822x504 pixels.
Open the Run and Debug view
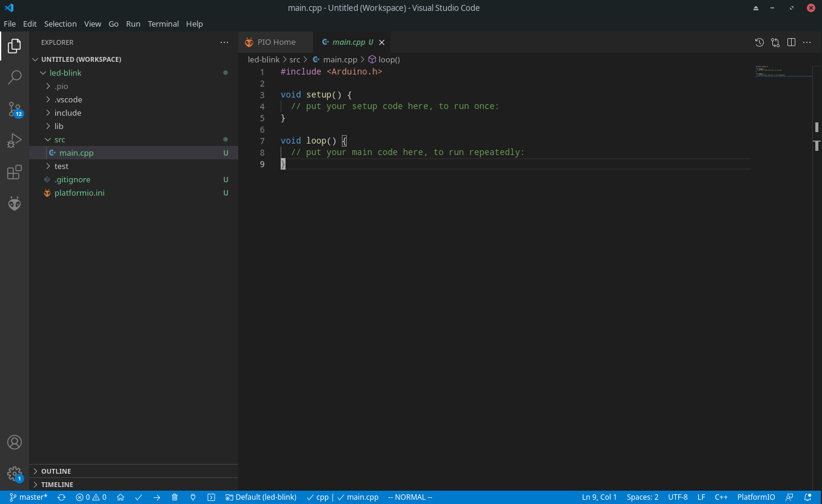pos(15,141)
